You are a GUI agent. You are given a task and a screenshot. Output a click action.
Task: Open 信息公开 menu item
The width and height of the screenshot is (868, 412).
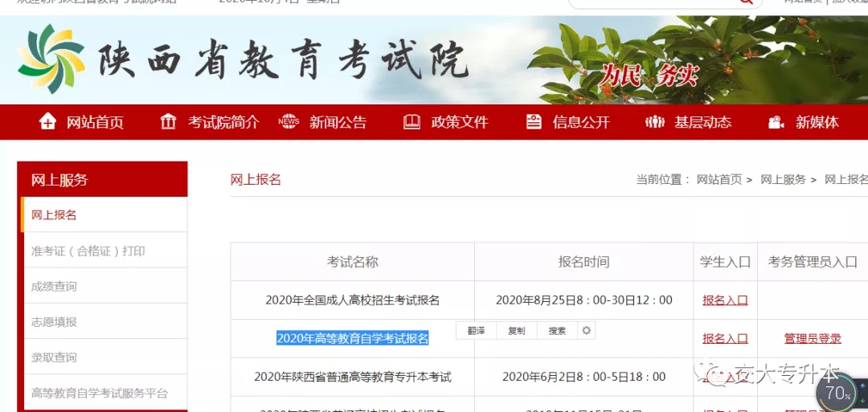[581, 122]
